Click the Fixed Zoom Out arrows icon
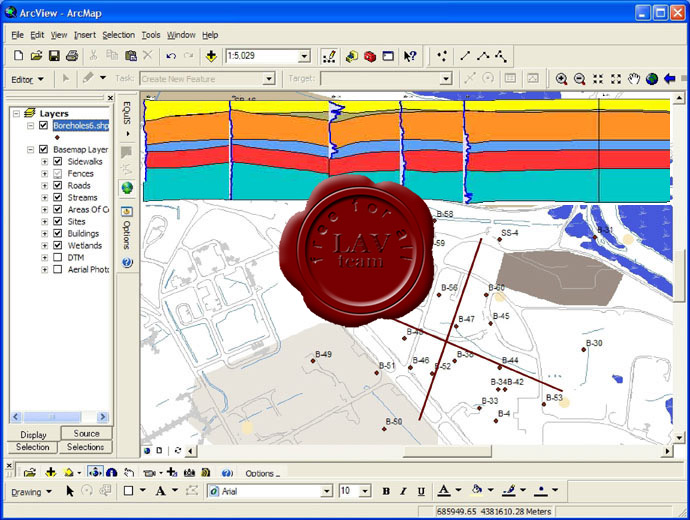Viewport: 690px width, 520px height. click(x=616, y=79)
